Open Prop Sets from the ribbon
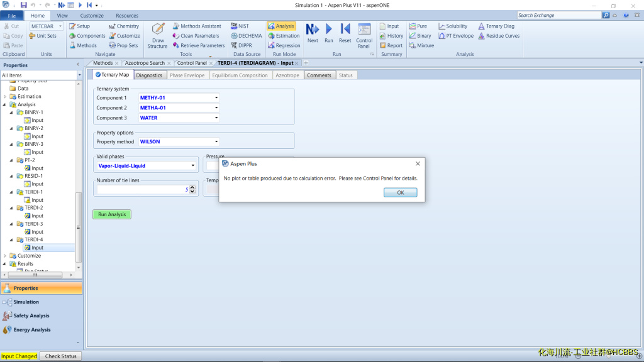The height and width of the screenshot is (362, 644). (x=123, y=45)
